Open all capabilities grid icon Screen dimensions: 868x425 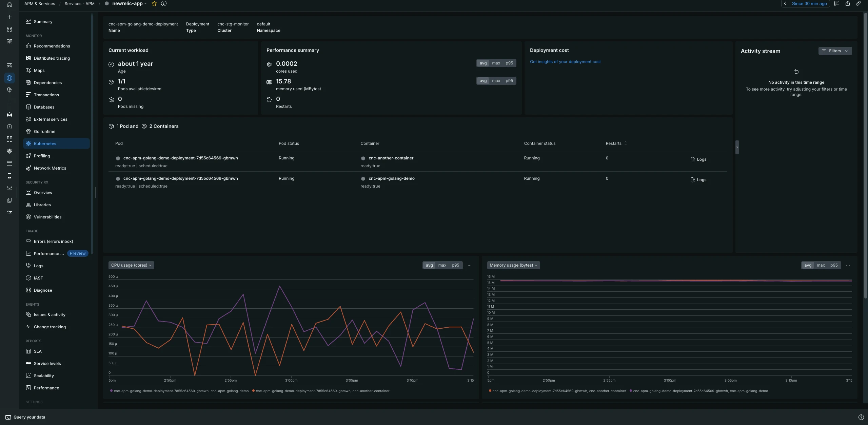(x=9, y=29)
